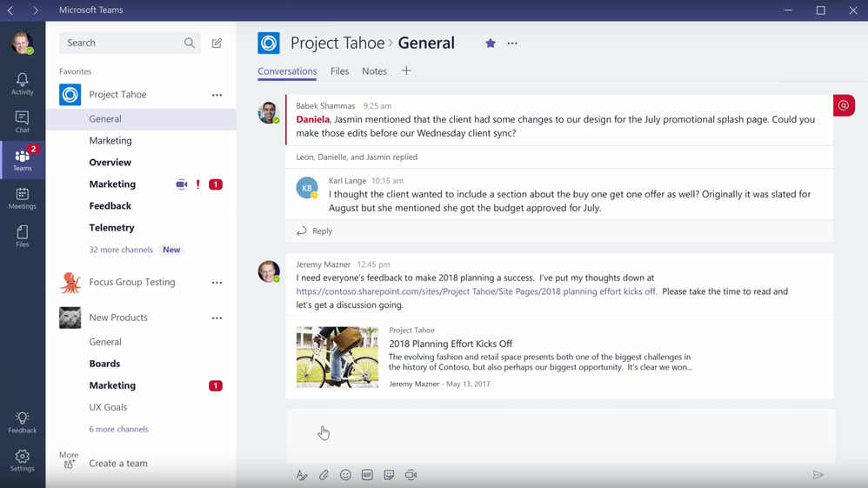Screen dimensions: 868x488
Task: Click the KB avatar for Karl Lange
Action: pyautogui.click(x=307, y=188)
